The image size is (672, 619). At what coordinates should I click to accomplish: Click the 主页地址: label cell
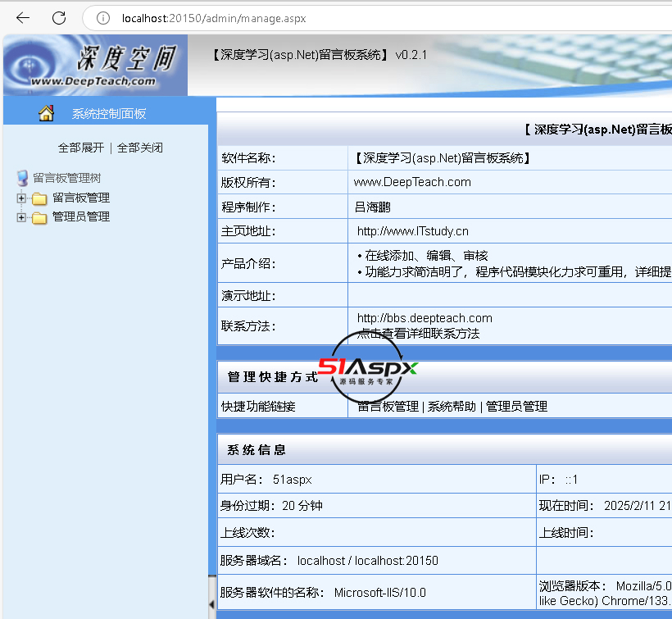click(283, 231)
